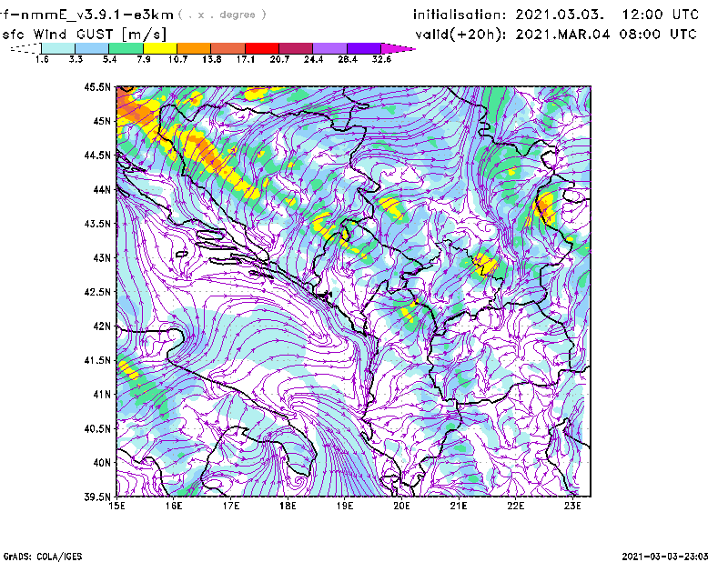
Task: Click the legend value 3.3
Action: (76, 59)
